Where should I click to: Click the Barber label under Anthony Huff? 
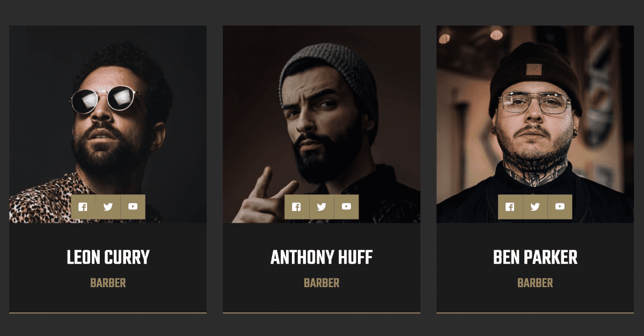point(321,283)
